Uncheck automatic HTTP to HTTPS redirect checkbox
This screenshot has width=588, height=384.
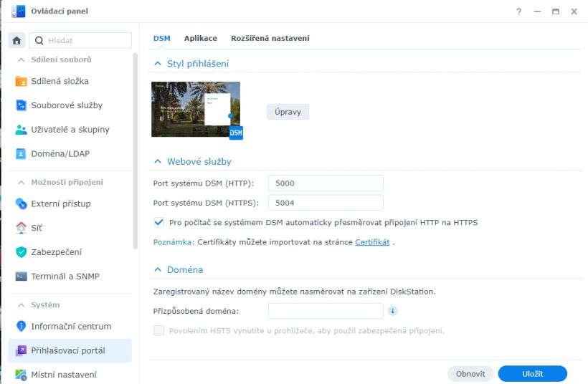coord(159,222)
